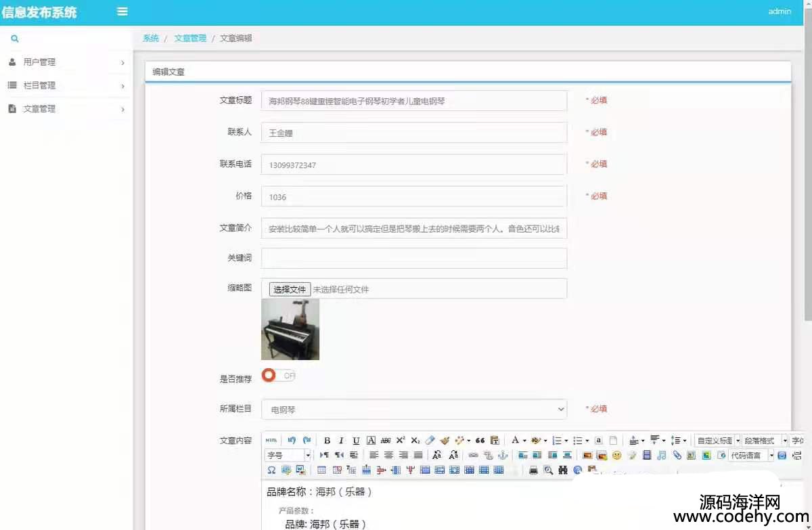This screenshot has height=530, width=812.
Task: Click the print icon in editor toolbar
Action: point(533,470)
